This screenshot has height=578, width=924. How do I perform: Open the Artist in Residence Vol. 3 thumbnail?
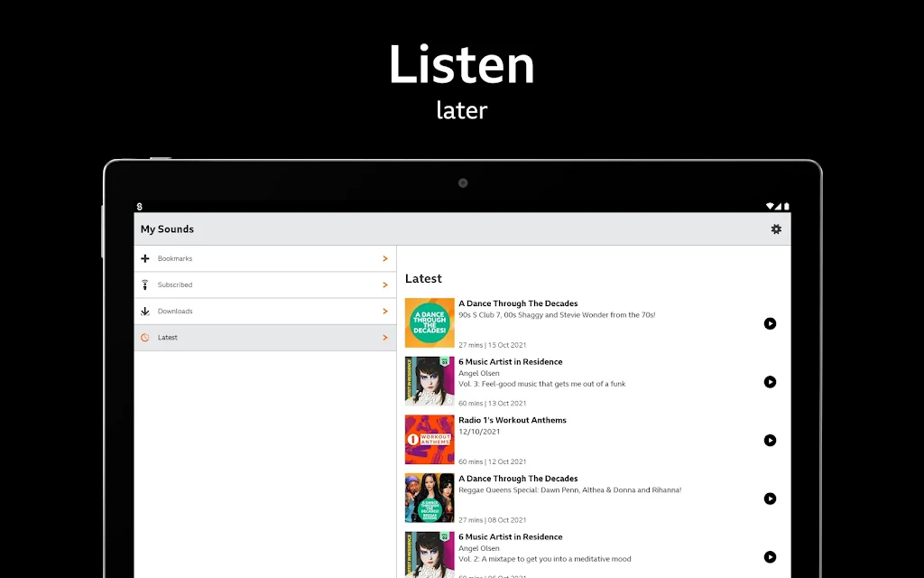point(430,381)
